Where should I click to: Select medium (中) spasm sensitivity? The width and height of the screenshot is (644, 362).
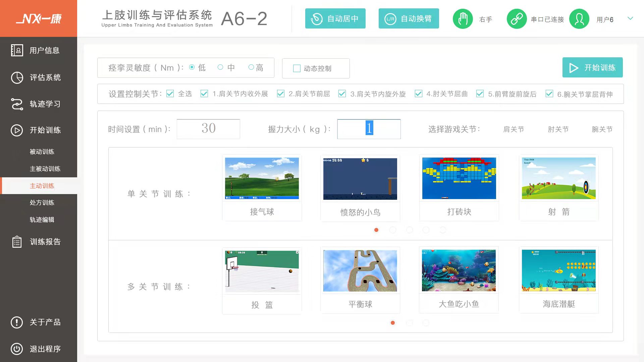pyautogui.click(x=220, y=67)
